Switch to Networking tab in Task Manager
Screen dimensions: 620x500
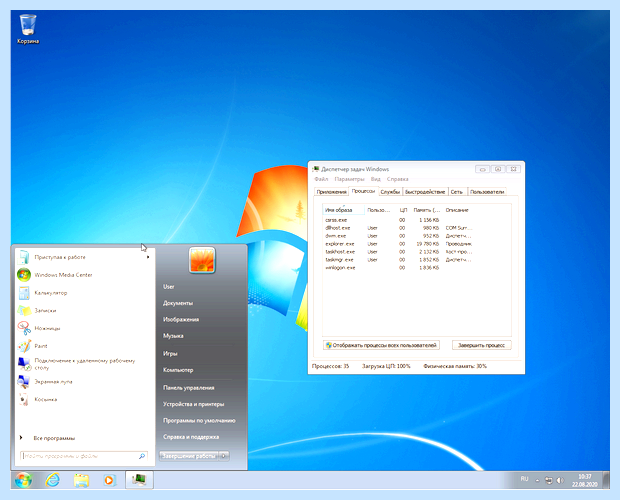(457, 192)
